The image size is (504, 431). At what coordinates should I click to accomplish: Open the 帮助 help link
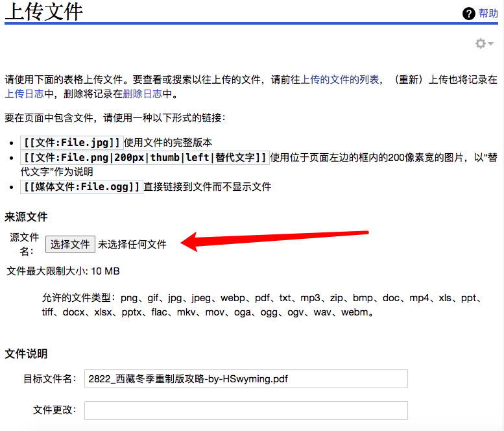pyautogui.click(x=488, y=13)
